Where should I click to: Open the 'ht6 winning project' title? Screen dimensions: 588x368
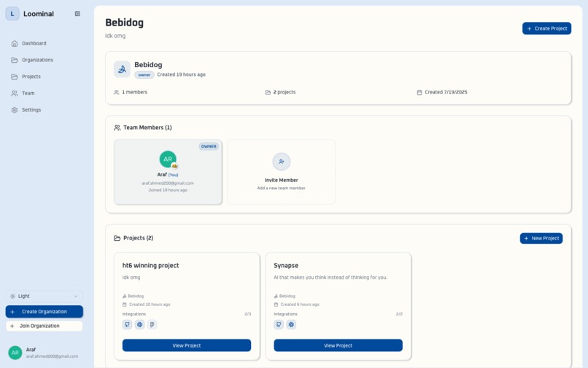[x=150, y=266]
